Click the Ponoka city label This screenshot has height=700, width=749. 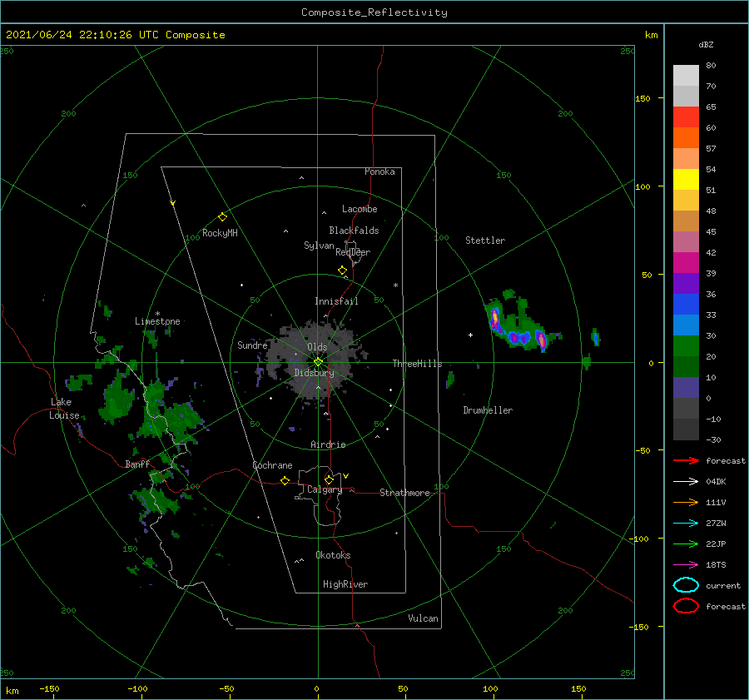(x=379, y=171)
